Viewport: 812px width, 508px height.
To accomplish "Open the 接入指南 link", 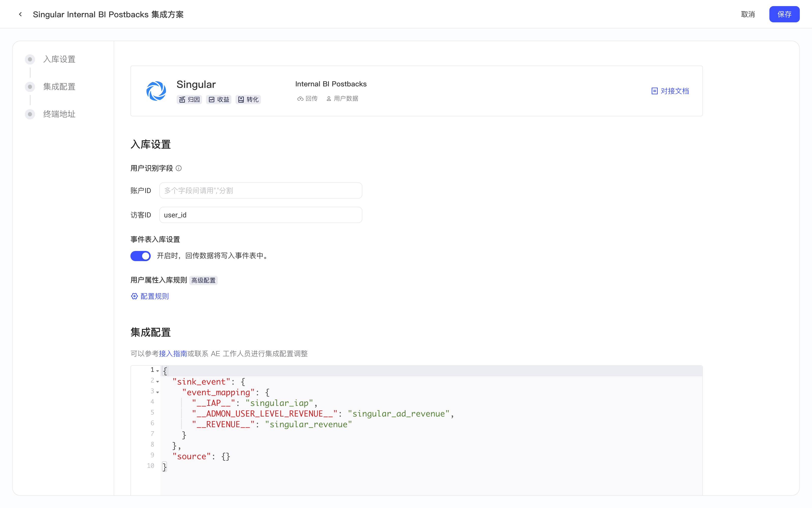I will 173,354.
